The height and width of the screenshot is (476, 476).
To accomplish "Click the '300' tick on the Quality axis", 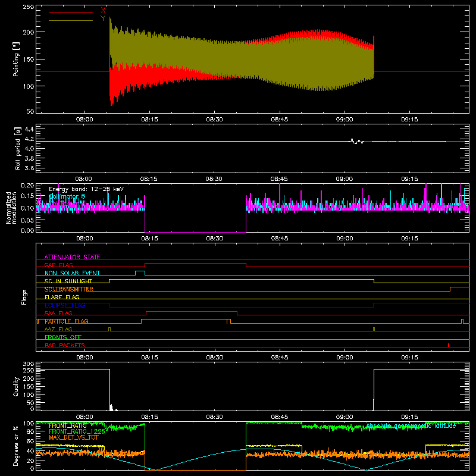I will click(29, 364).
